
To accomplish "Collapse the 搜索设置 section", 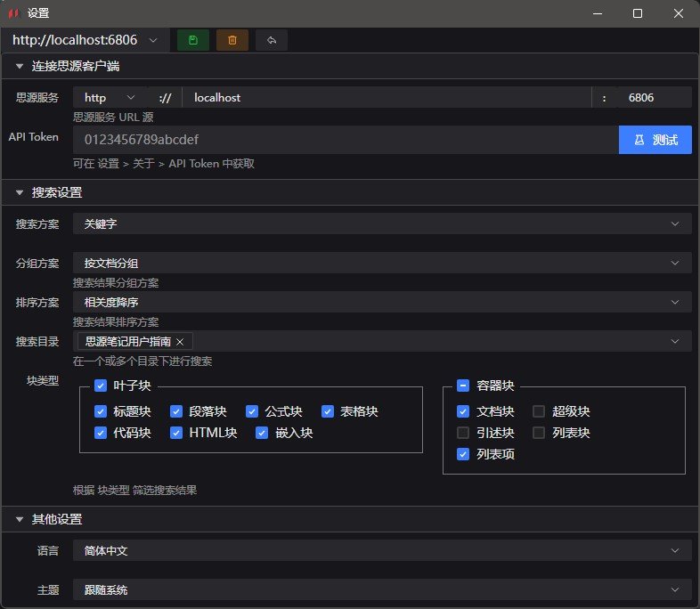I will (x=20, y=192).
